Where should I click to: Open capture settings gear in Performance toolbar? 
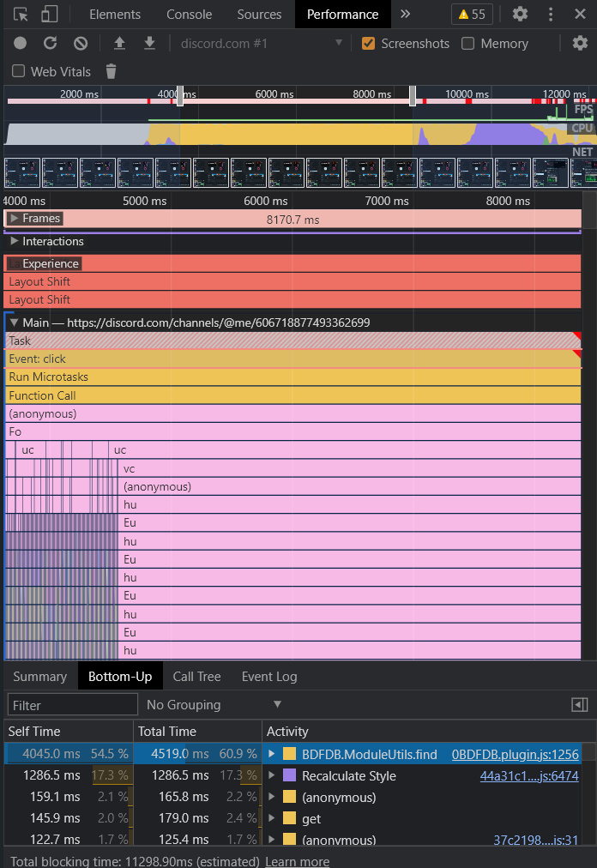click(x=580, y=43)
